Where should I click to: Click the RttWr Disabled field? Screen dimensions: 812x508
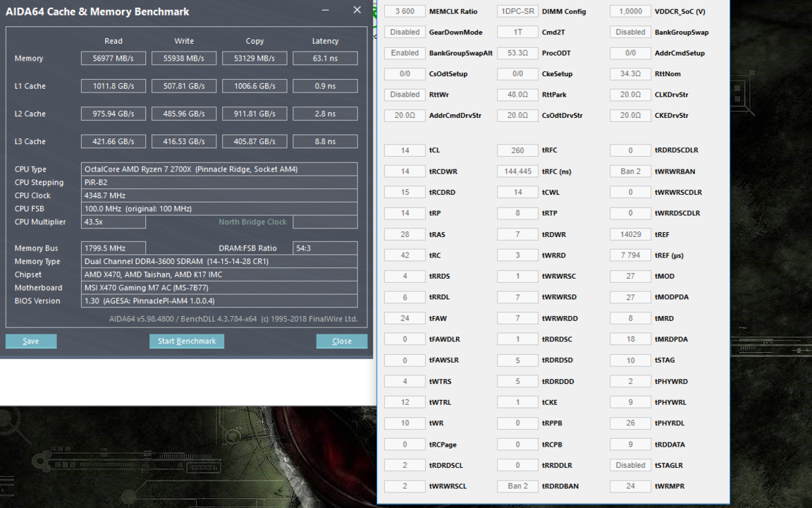point(405,95)
